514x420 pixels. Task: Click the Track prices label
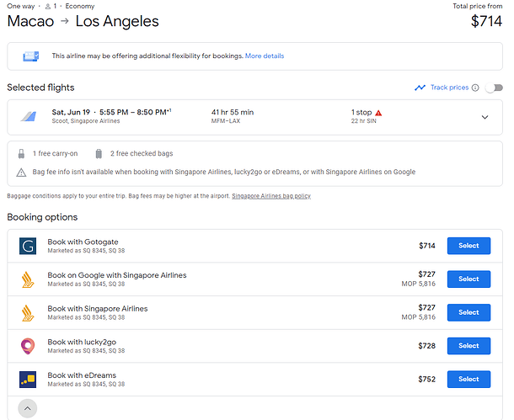click(449, 88)
